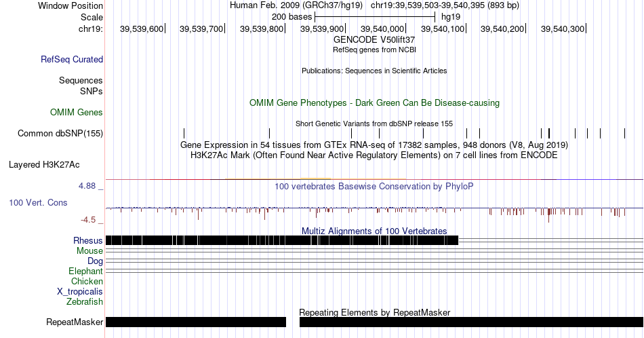The width and height of the screenshot is (644, 338).
Task: Select the Chicken species label
Action: (x=87, y=281)
